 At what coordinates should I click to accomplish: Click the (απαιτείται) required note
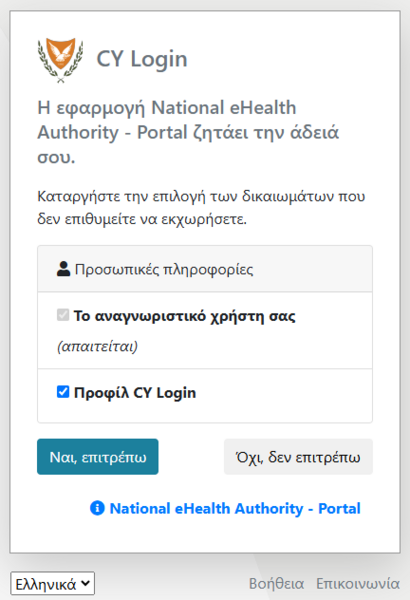pos(97,346)
